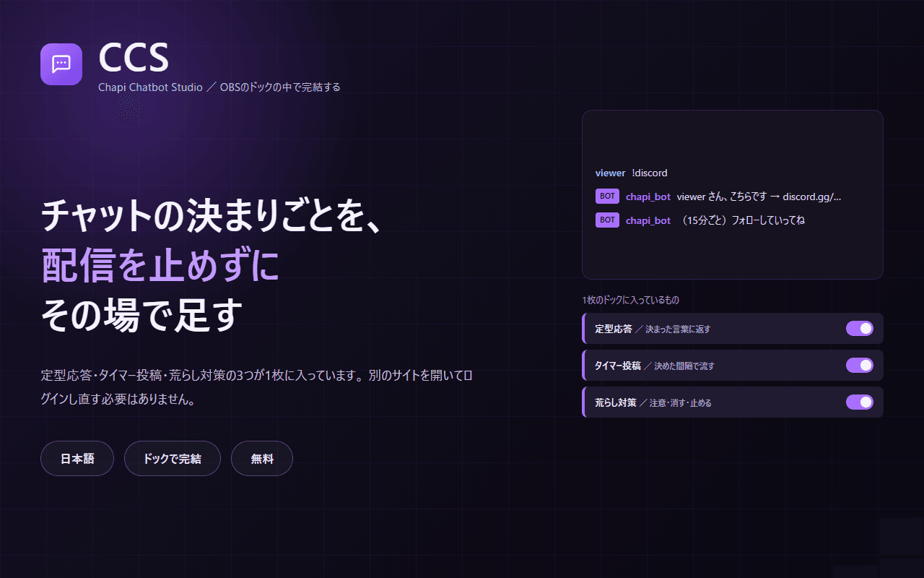Toggle the タイマー投稿 switch
This screenshot has height=578, width=924.
tap(860, 366)
